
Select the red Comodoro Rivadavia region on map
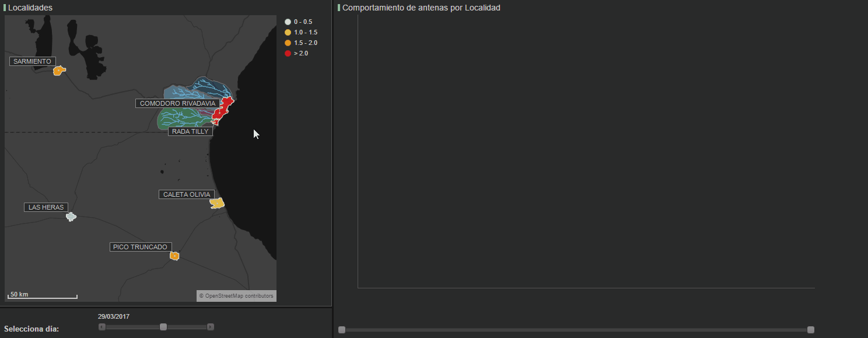pos(223,109)
